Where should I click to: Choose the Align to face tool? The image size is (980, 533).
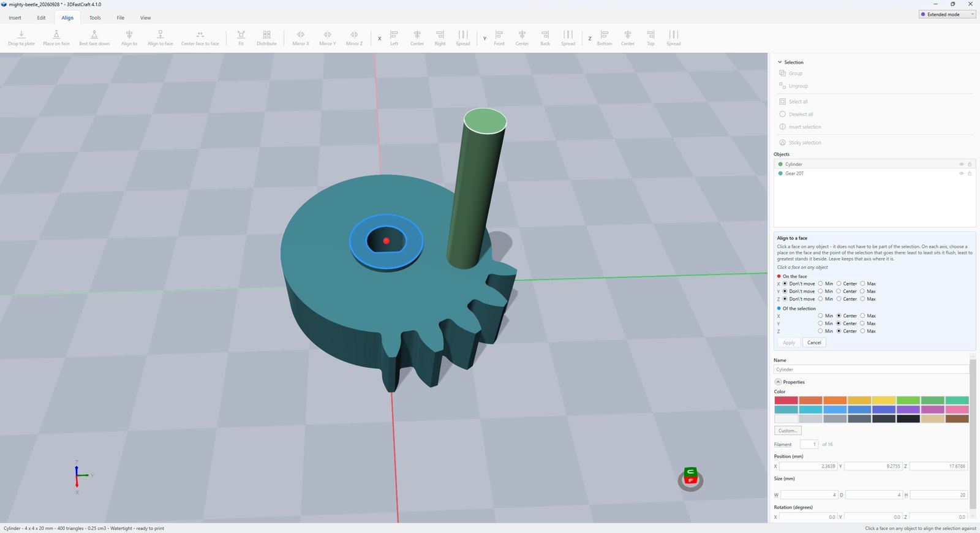160,38
